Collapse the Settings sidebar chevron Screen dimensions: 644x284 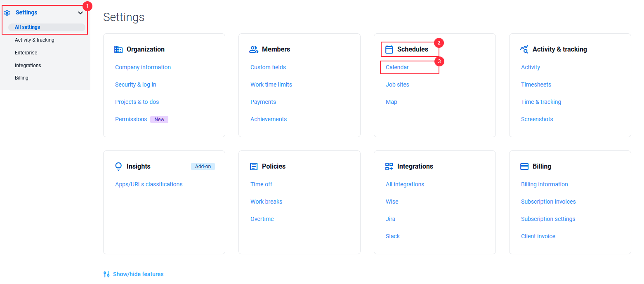[x=80, y=13]
